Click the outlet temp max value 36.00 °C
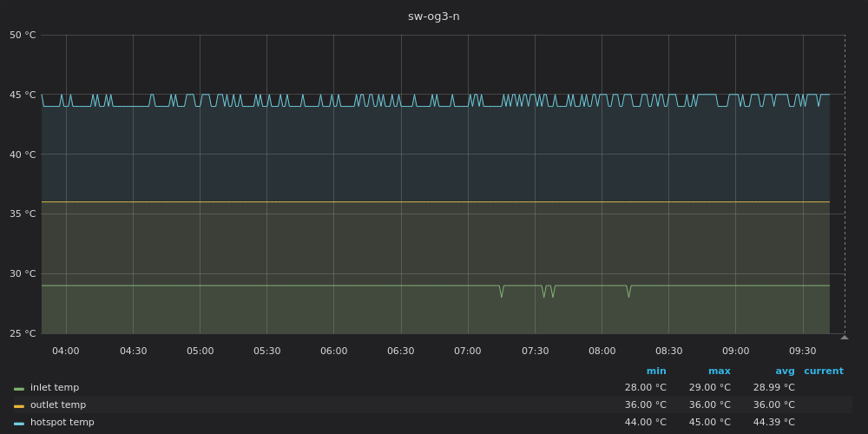868x434 pixels. point(709,405)
